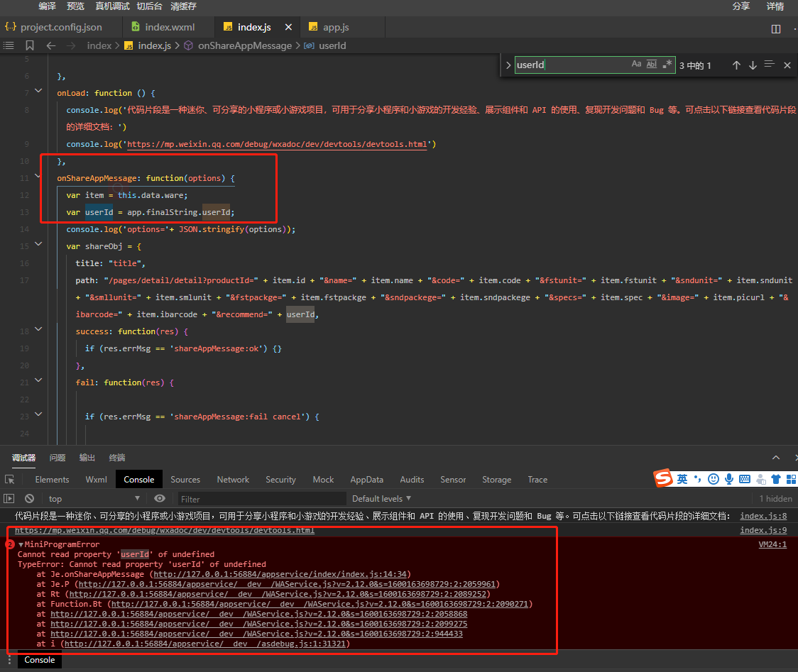This screenshot has width=798, height=672.
Task: Open the AppData devtools tab
Action: 366,479
